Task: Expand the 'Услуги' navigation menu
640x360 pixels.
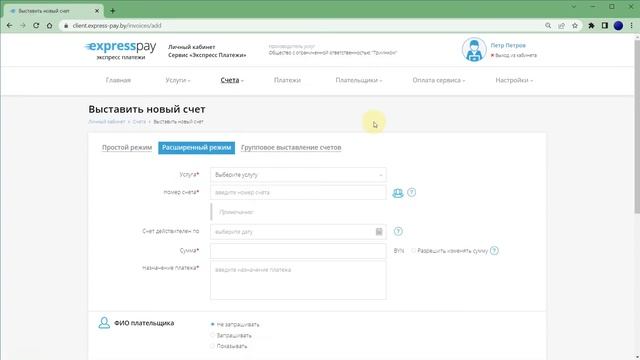Action: pyautogui.click(x=178, y=80)
